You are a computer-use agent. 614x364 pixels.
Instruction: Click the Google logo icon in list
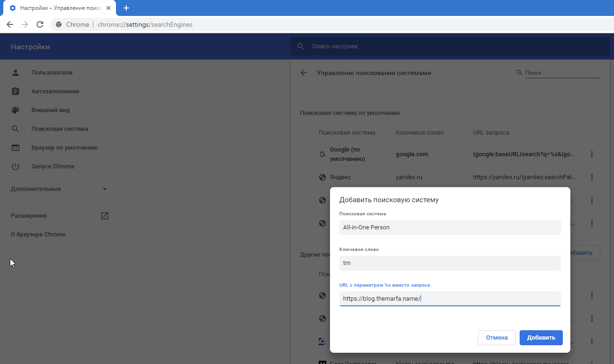point(322,154)
